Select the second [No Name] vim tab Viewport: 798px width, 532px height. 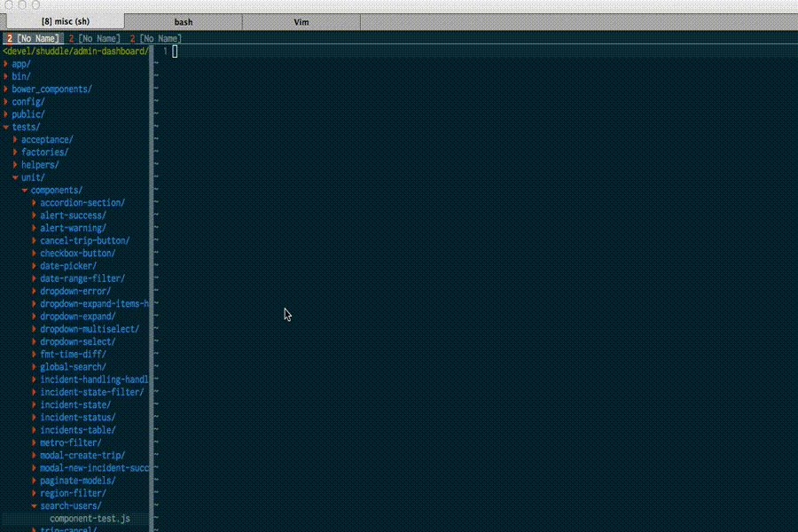point(95,39)
